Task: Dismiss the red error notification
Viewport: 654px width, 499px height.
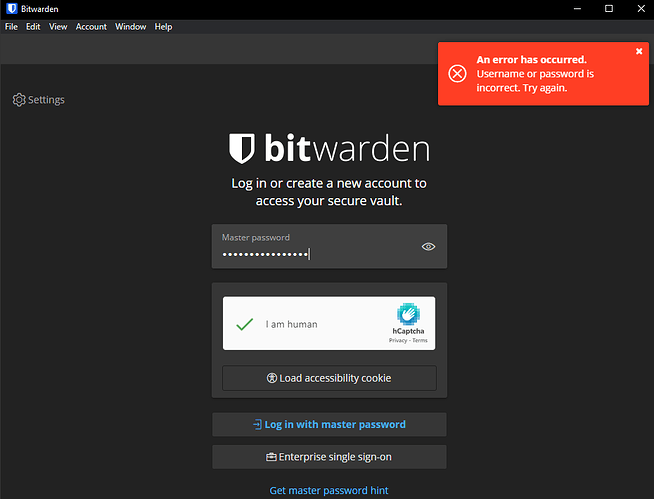Action: pos(639,51)
